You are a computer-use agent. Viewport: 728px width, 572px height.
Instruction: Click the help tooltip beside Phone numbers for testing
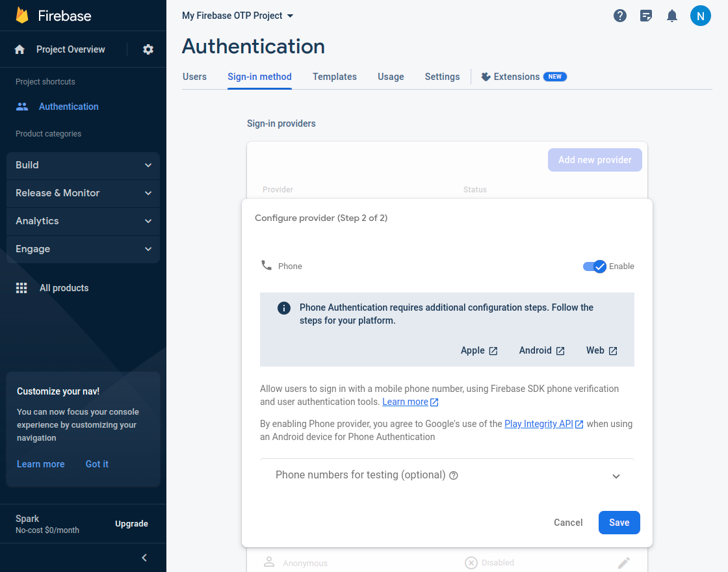tap(453, 475)
